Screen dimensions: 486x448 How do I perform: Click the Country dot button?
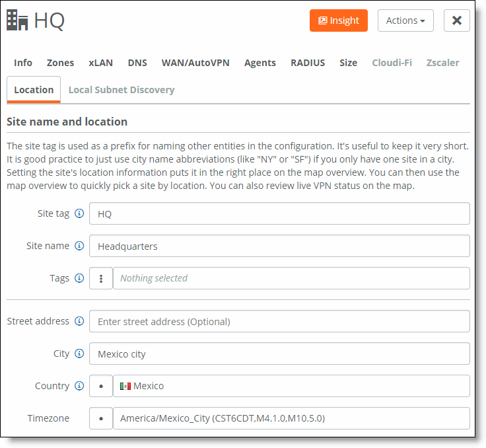pyautogui.click(x=101, y=386)
